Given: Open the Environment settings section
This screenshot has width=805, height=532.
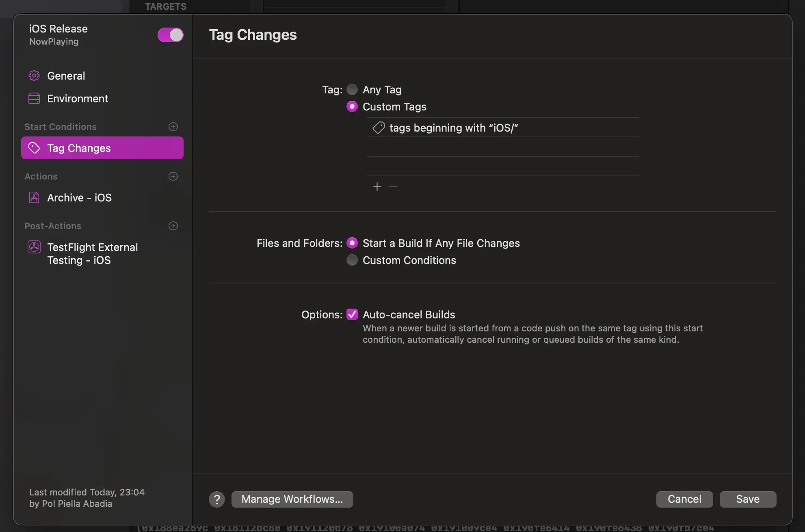Looking at the screenshot, I should 77,99.
